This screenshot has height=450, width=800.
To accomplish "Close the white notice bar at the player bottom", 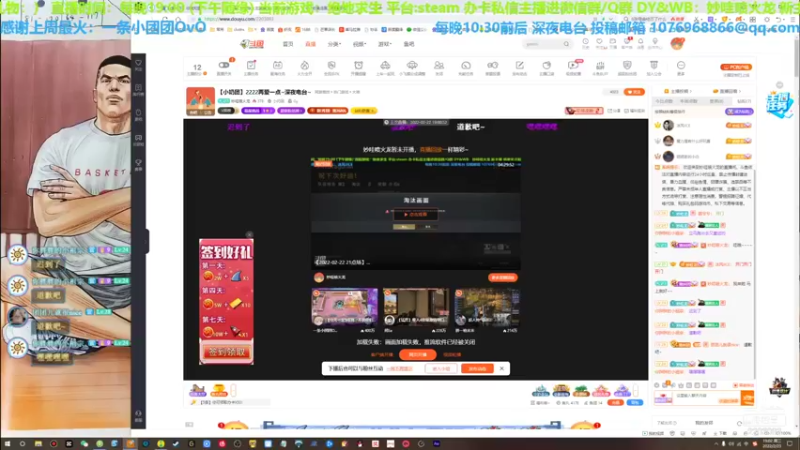I will tap(502, 368).
